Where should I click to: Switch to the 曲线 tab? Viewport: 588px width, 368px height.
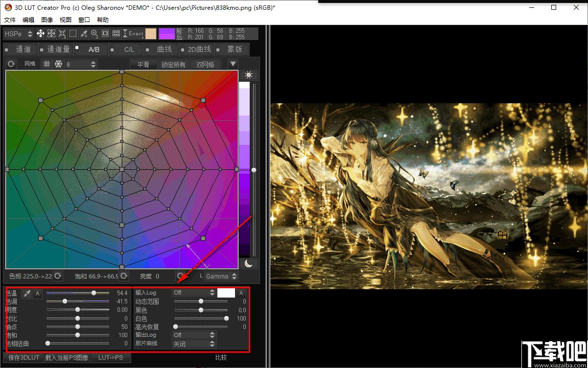pyautogui.click(x=161, y=49)
